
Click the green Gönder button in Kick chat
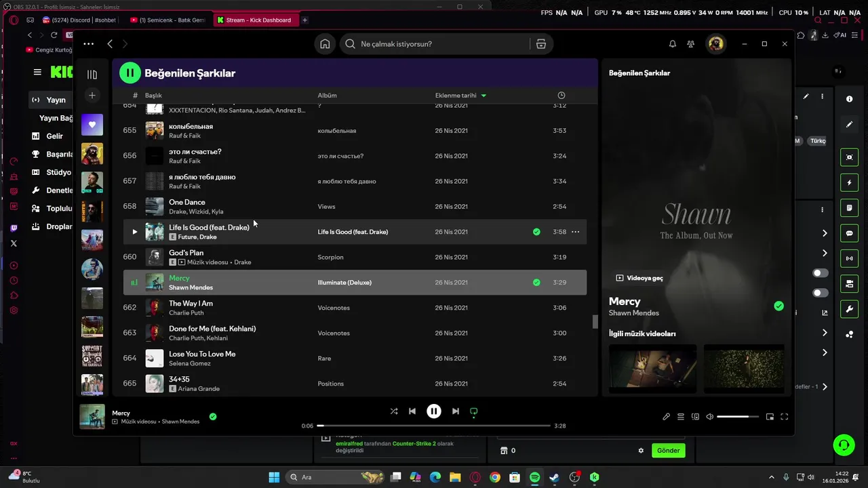click(668, 450)
